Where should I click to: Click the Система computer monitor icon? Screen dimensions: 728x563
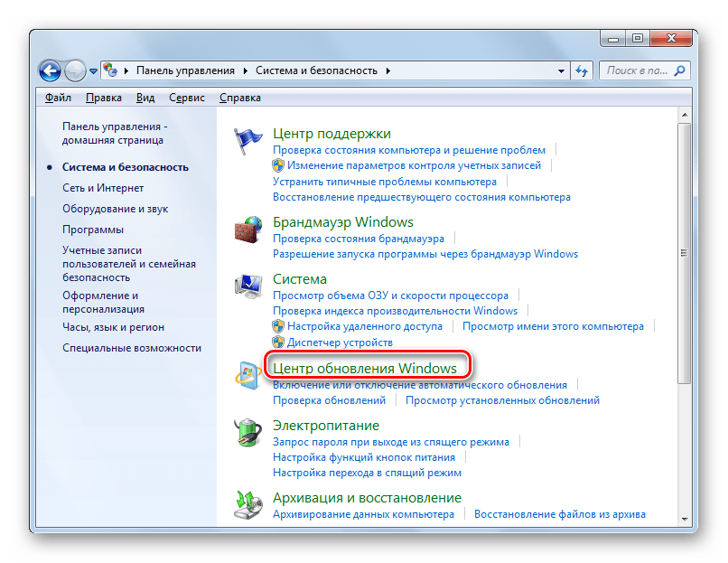point(247,286)
